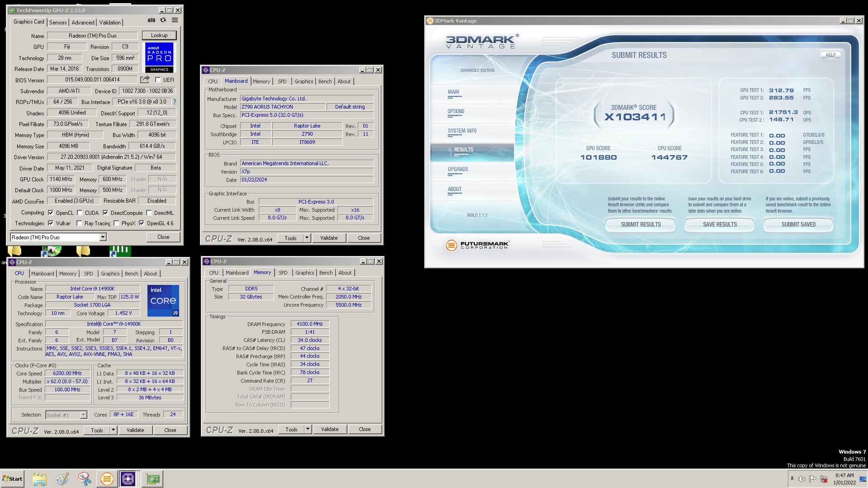Image resolution: width=868 pixels, height=488 pixels.
Task: Switch to 3DMark Vantage taskbar button
Action: (107, 479)
